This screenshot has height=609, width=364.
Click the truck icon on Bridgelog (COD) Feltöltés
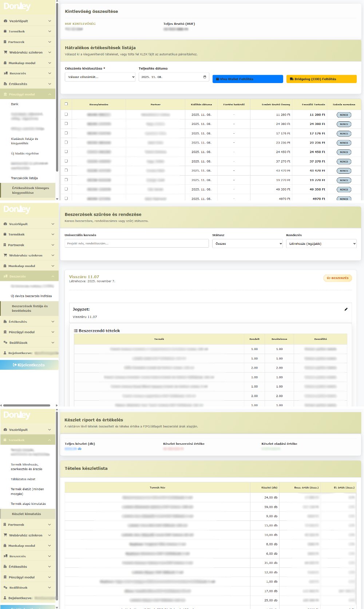(x=292, y=79)
